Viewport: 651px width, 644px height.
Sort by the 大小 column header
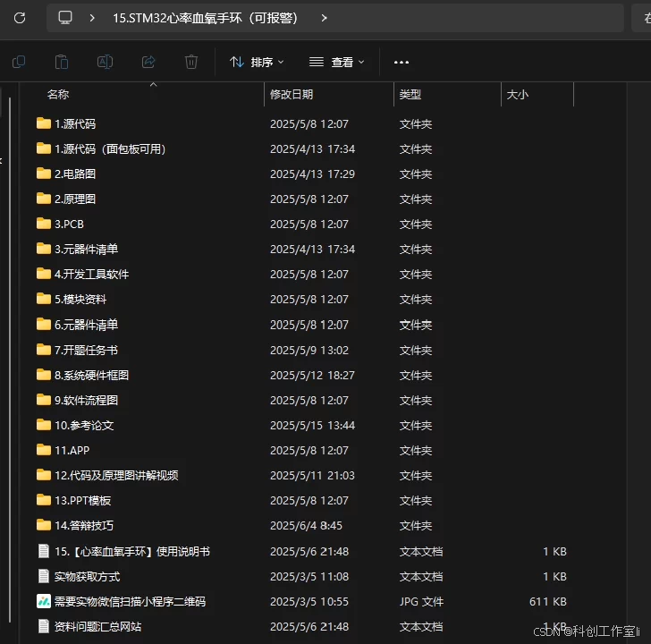[517, 95]
